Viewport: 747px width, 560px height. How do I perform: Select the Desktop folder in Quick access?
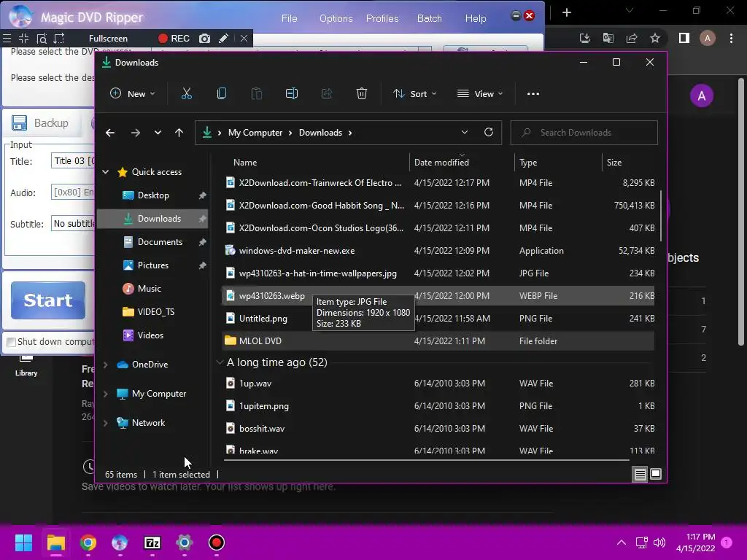153,195
